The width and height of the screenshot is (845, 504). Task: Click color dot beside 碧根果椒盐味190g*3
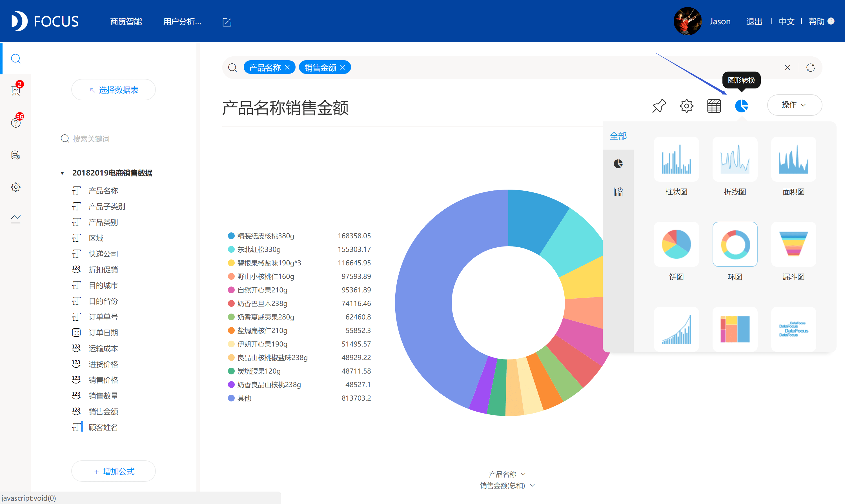click(231, 263)
